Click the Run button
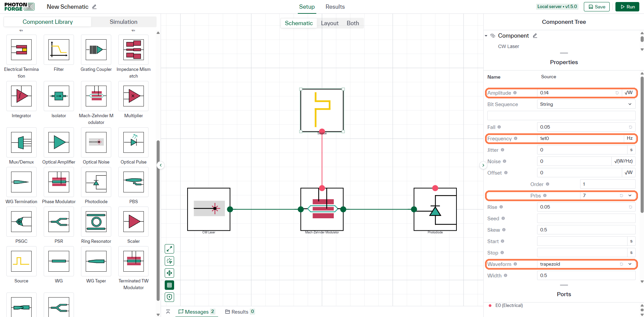Screen dimensions: 644x317 (627, 7)
